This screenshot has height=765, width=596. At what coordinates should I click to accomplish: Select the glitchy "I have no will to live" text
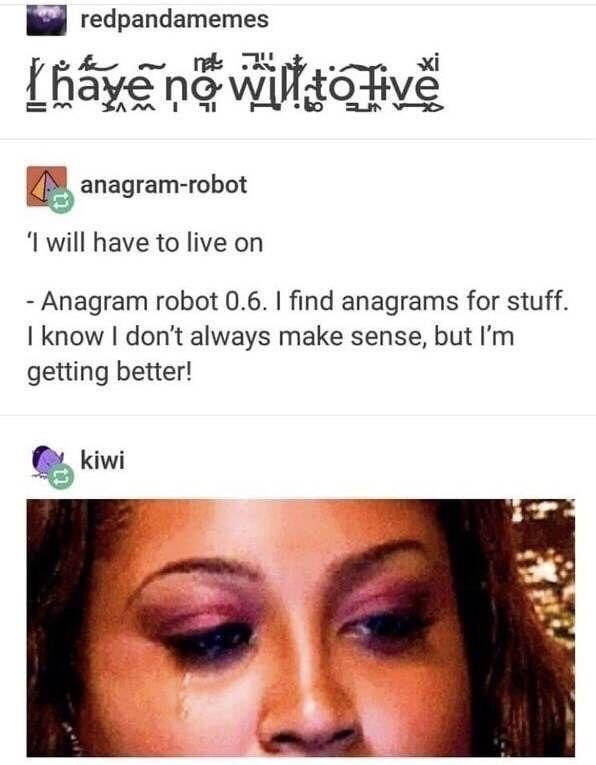[x=235, y=85]
